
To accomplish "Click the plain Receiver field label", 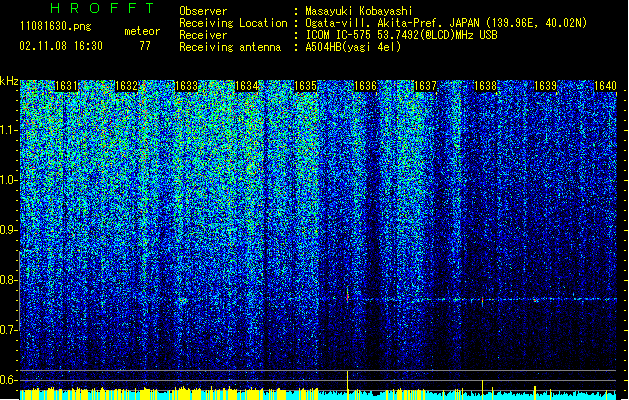I will [203, 35].
